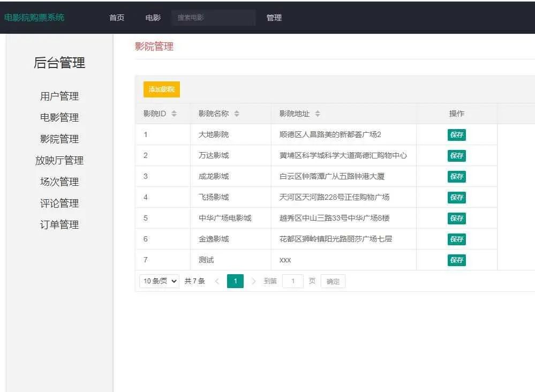Confirm page jump with 确定 button

coord(333,281)
